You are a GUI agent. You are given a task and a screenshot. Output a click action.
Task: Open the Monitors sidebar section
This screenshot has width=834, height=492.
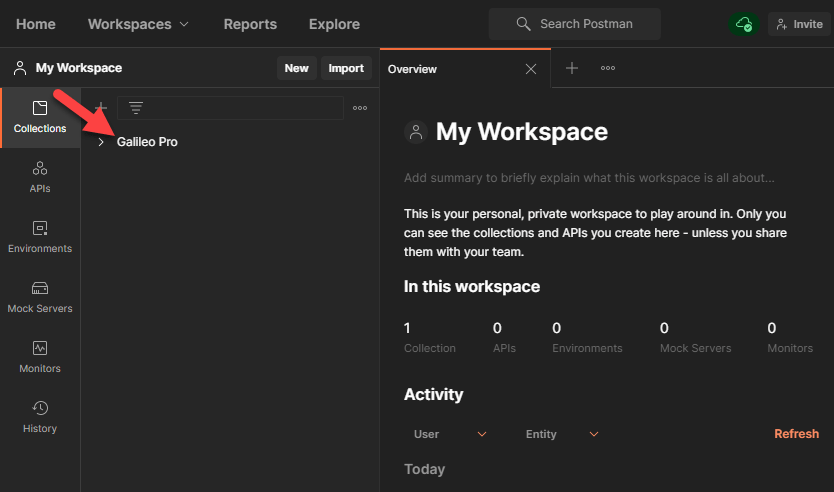click(x=40, y=357)
